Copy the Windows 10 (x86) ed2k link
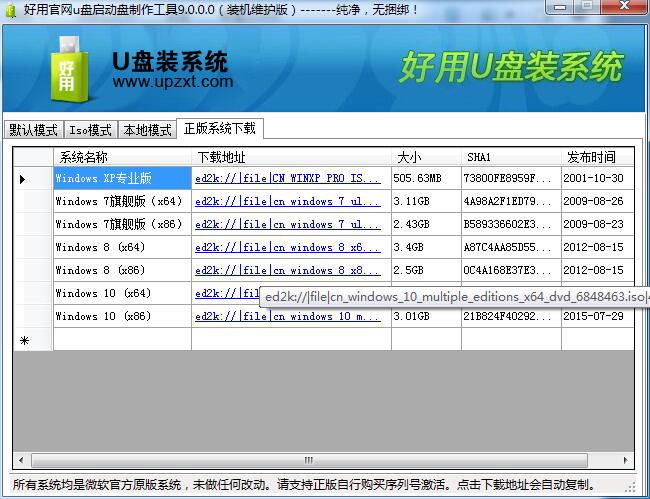This screenshot has height=499, width=650. [288, 316]
